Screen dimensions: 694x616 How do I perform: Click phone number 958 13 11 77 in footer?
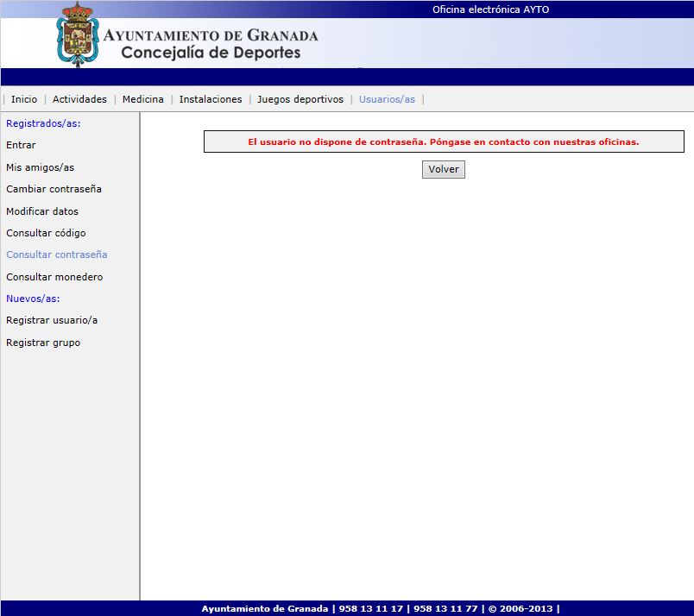(x=445, y=608)
